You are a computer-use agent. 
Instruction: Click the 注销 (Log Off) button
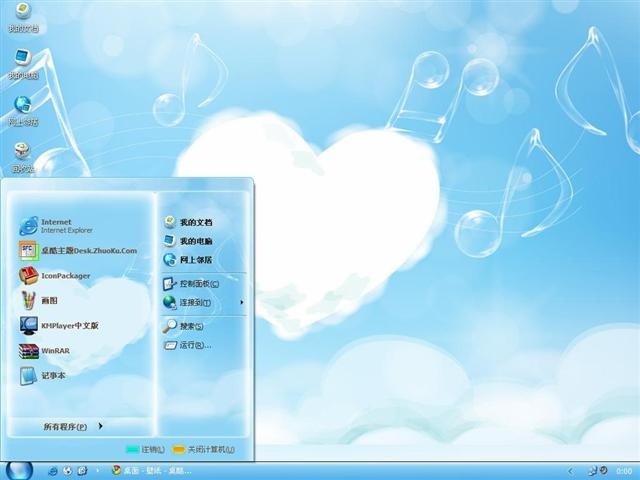[146, 450]
